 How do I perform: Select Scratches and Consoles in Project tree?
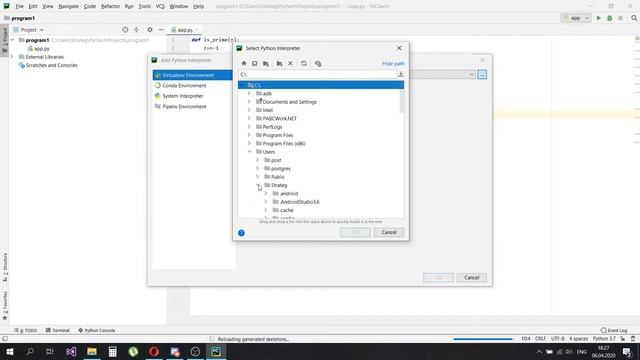tap(51, 65)
